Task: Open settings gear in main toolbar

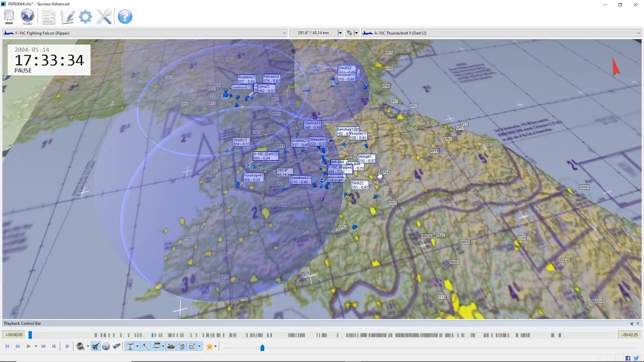Action: (x=86, y=17)
